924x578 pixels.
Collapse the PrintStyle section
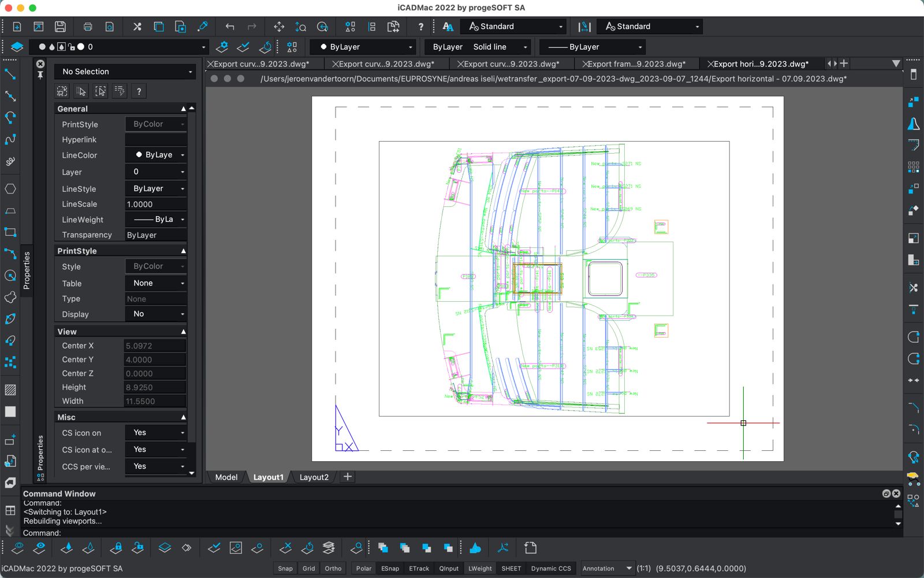click(183, 251)
